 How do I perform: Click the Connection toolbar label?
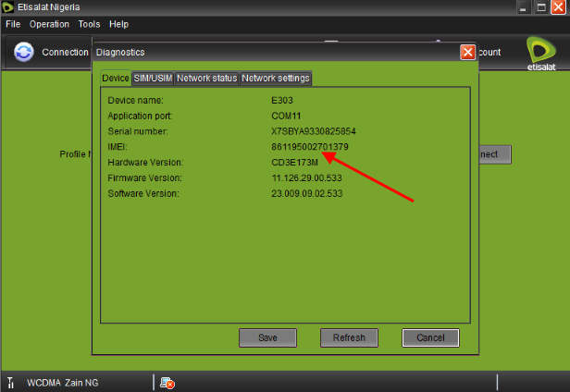click(x=65, y=53)
